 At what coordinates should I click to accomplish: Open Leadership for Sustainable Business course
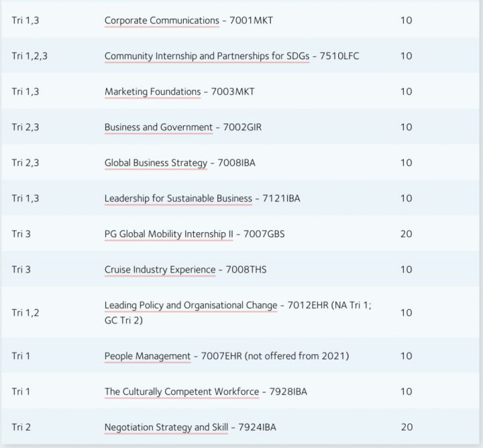[178, 199]
